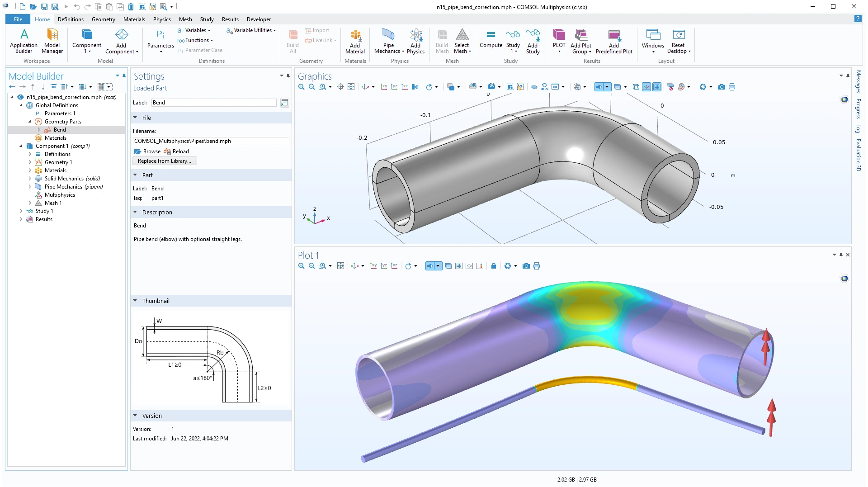868x487 pixels.
Task: Open the Model Manager
Action: [x=52, y=41]
